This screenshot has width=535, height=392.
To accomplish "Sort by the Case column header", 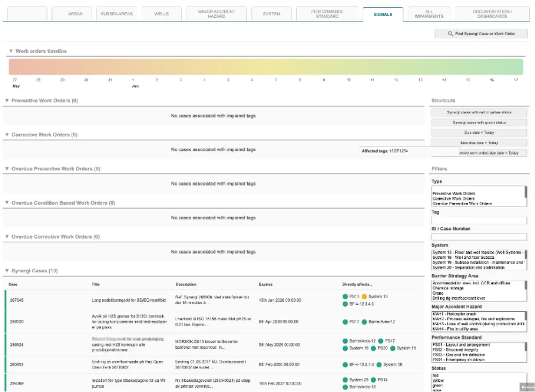I will pos(13,284).
